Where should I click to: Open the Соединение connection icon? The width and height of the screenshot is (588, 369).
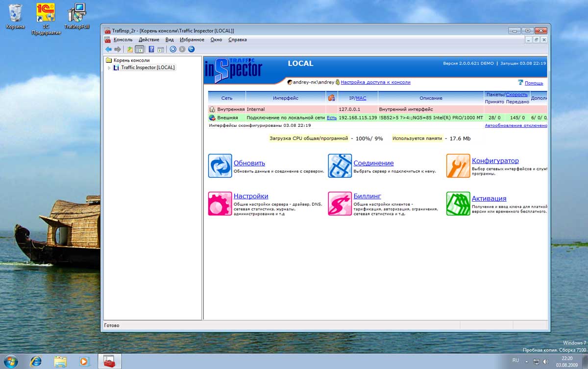[x=340, y=166]
